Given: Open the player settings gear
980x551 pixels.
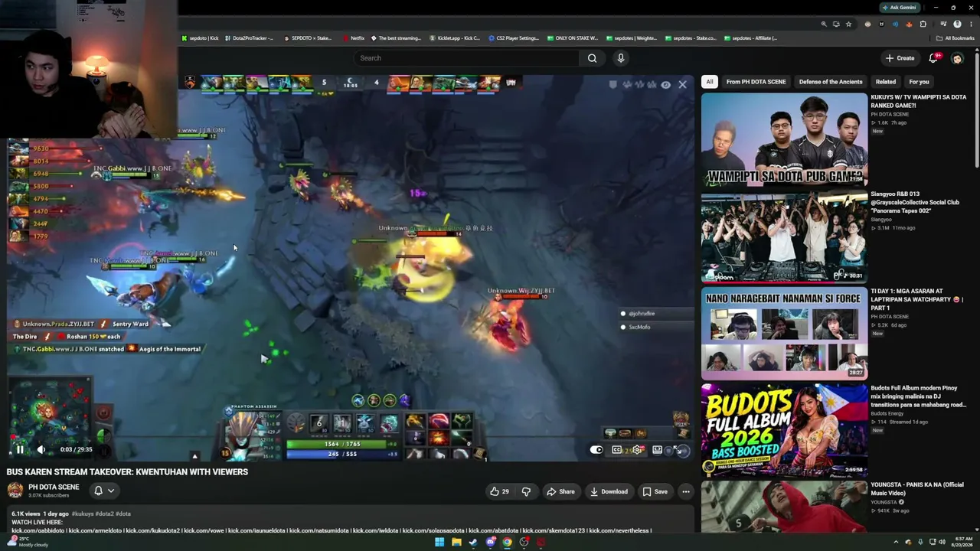Looking at the screenshot, I should pyautogui.click(x=636, y=450).
